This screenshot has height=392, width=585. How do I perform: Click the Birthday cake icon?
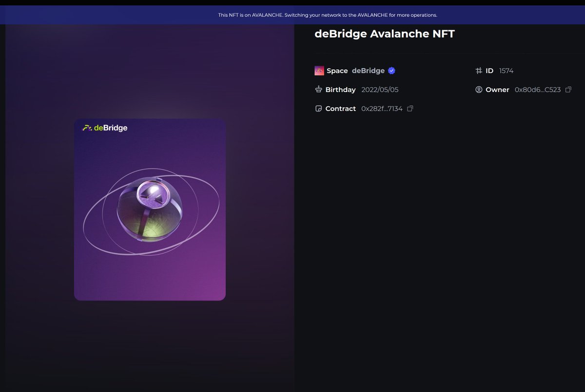[319, 90]
